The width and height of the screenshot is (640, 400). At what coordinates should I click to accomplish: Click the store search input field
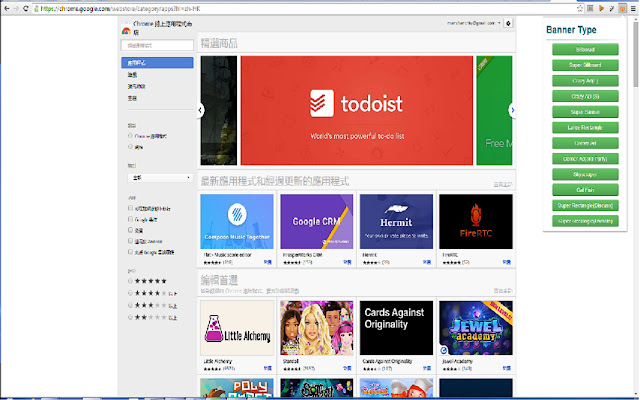point(157,45)
